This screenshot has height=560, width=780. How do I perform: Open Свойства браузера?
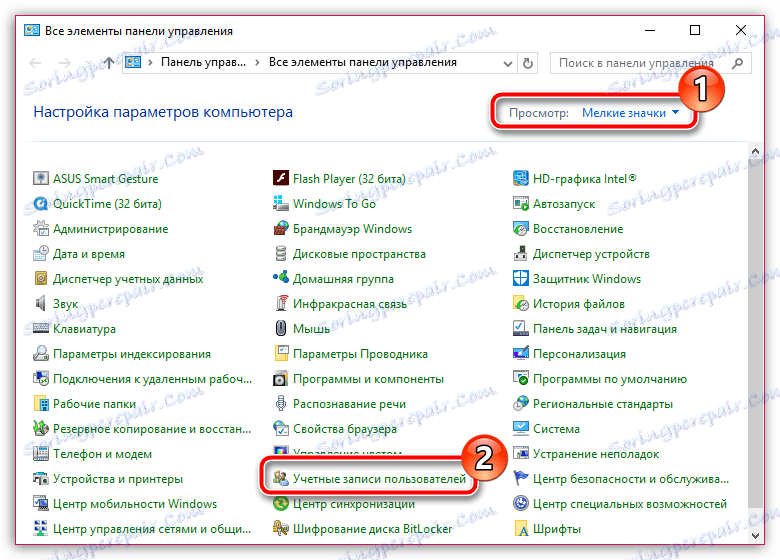point(335,429)
